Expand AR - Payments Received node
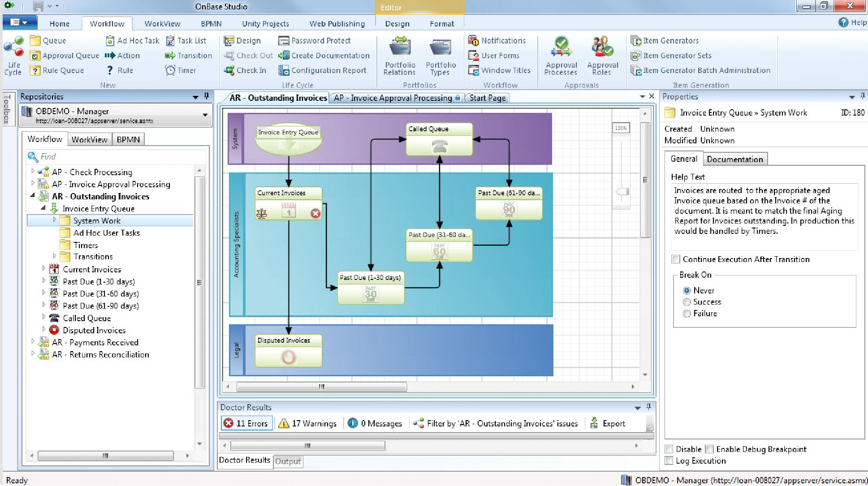The width and height of the screenshot is (868, 486). [33, 341]
